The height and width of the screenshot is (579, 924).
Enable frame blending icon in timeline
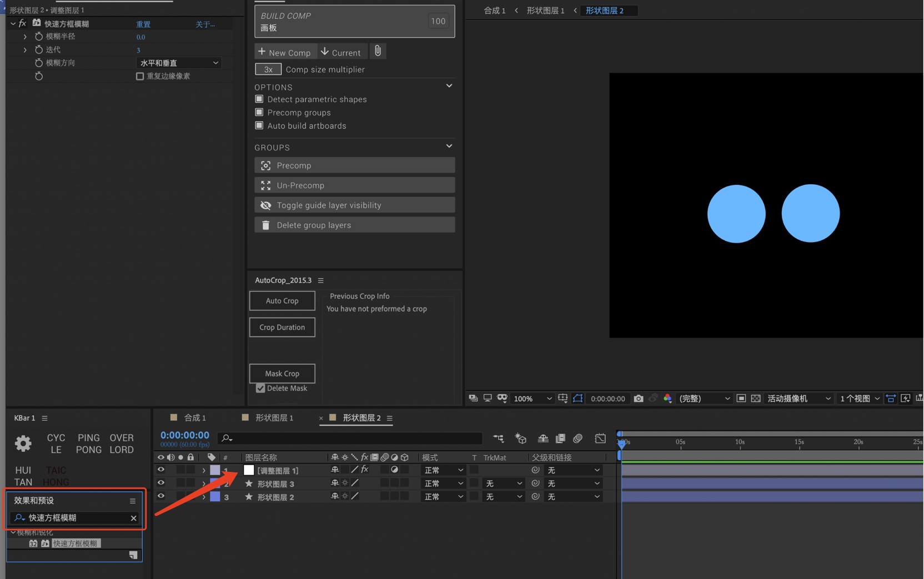coord(560,439)
